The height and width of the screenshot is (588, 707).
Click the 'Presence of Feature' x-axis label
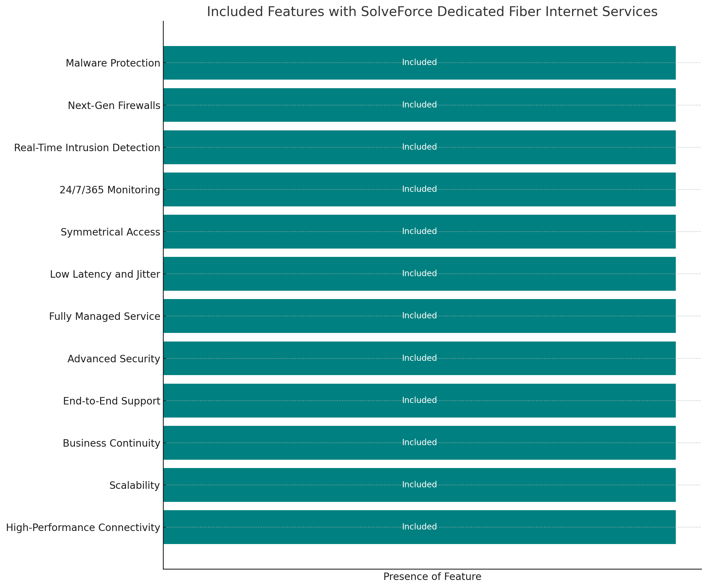[432, 576]
